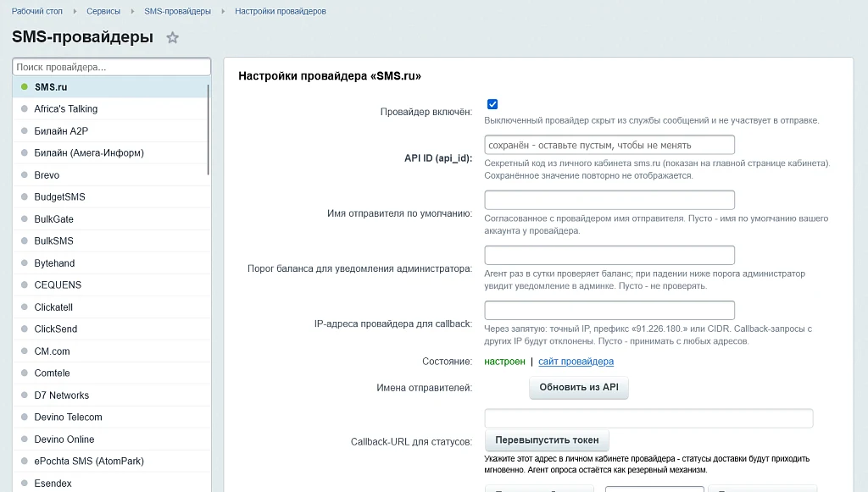The image size is (868, 492).
Task: Select Devino Online provider
Action: click(x=109, y=439)
